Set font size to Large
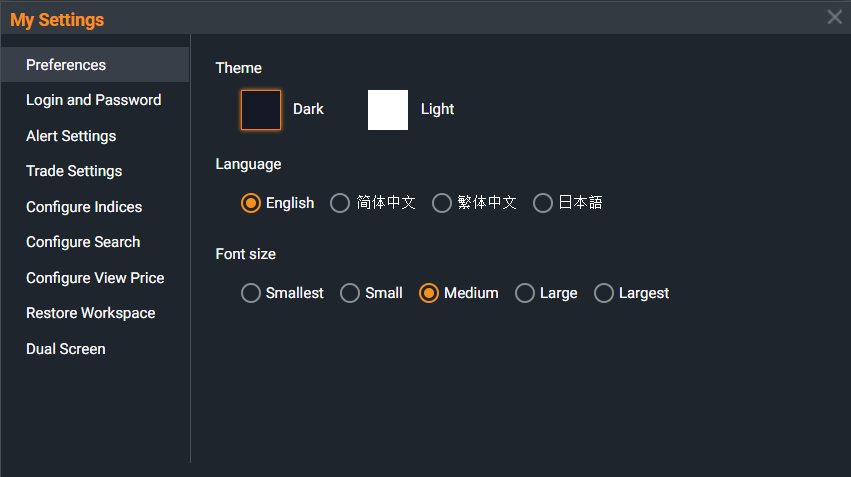 [x=525, y=293]
